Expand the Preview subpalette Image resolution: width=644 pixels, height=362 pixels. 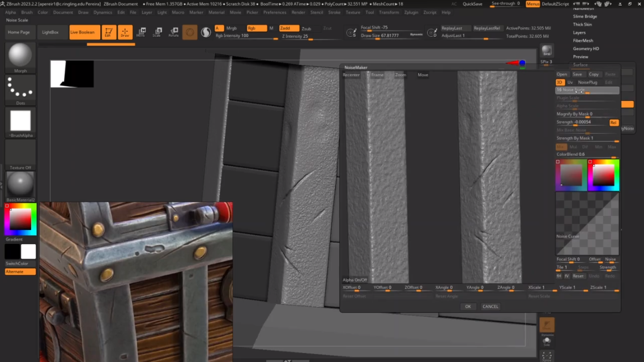tap(581, 57)
